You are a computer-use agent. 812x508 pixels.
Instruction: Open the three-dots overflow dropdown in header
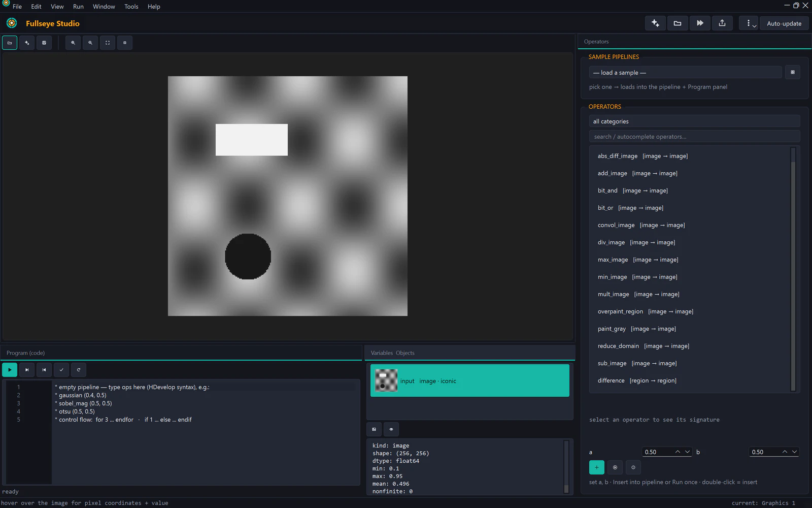coord(749,23)
